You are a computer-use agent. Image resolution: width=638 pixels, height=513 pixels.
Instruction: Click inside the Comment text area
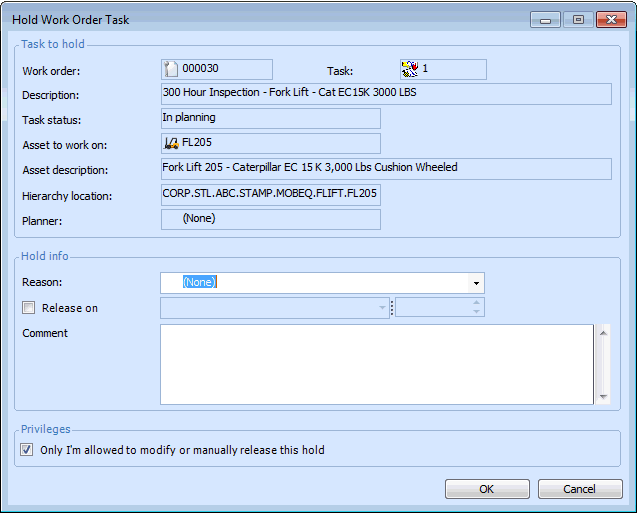click(x=377, y=364)
